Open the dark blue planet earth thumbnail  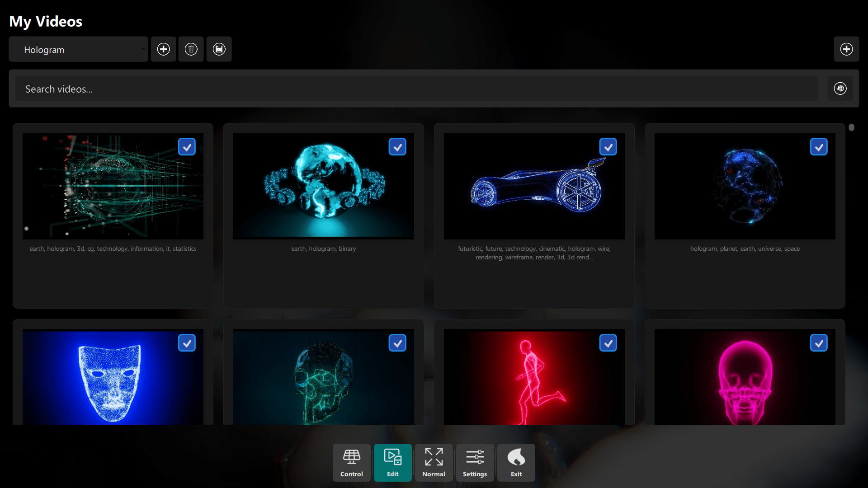coord(744,186)
